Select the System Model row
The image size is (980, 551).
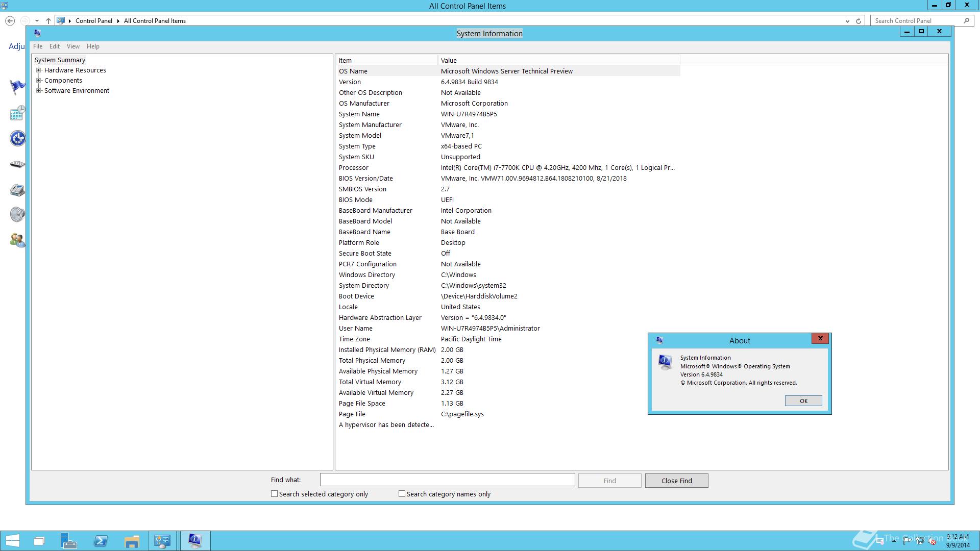508,136
